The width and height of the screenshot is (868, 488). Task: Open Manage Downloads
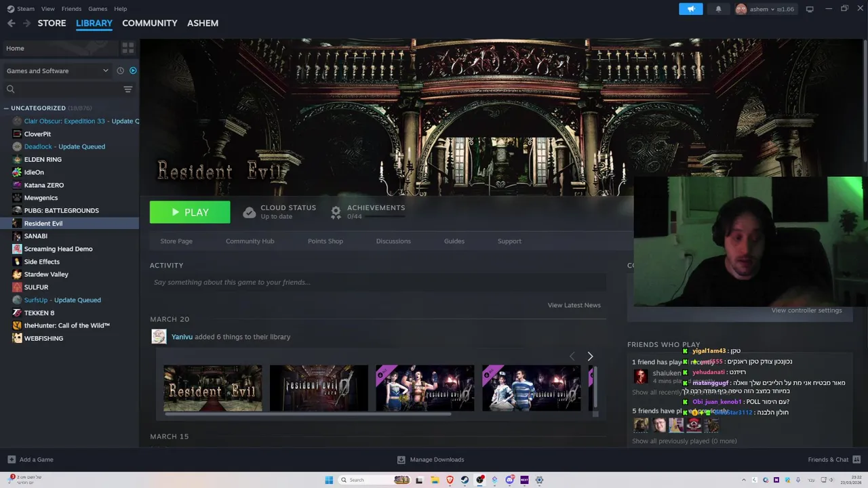(431, 460)
